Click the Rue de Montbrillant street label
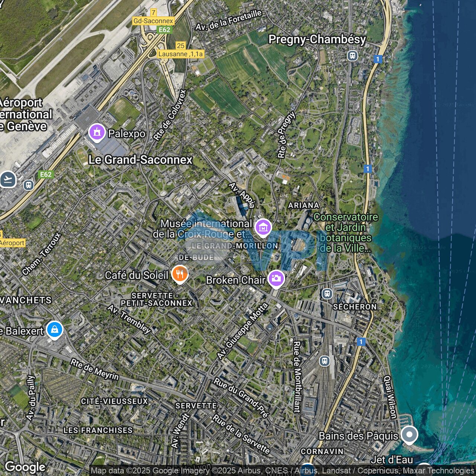 (297, 377)
